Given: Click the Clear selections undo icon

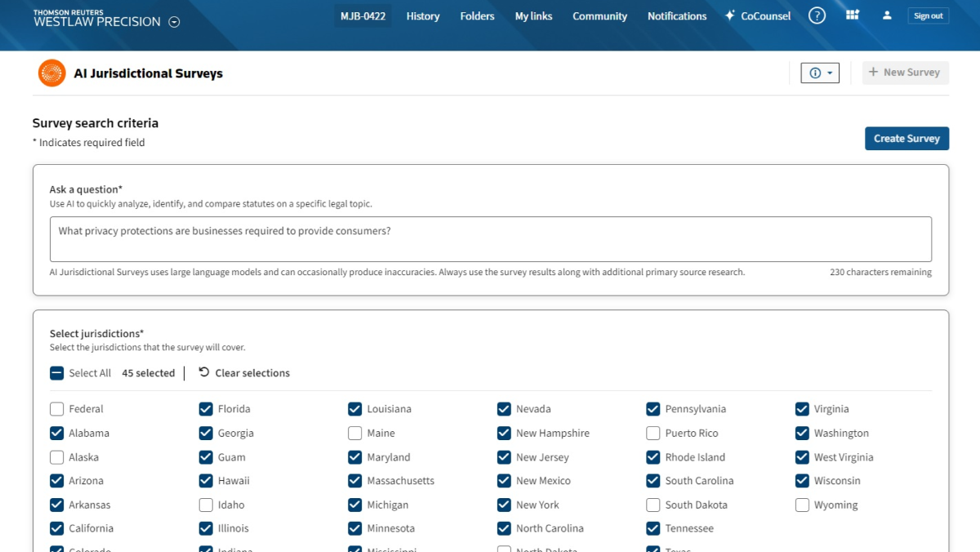Looking at the screenshot, I should (x=204, y=372).
